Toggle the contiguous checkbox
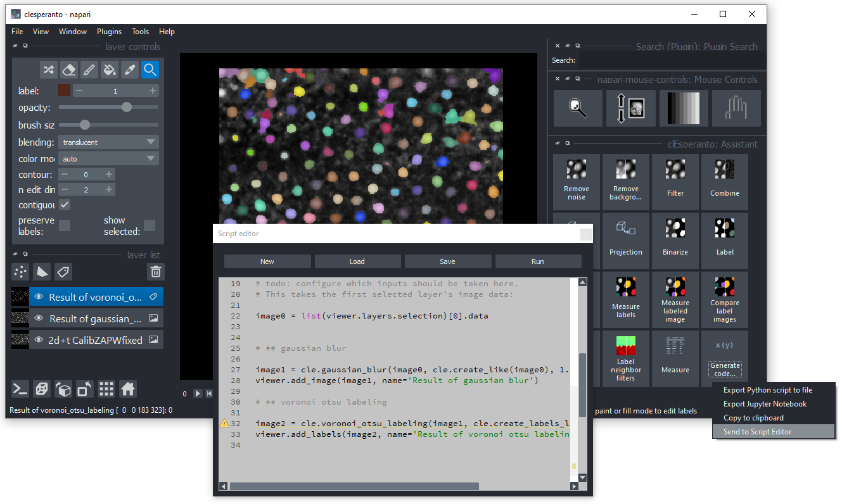This screenshot has width=842, height=504. (x=65, y=205)
